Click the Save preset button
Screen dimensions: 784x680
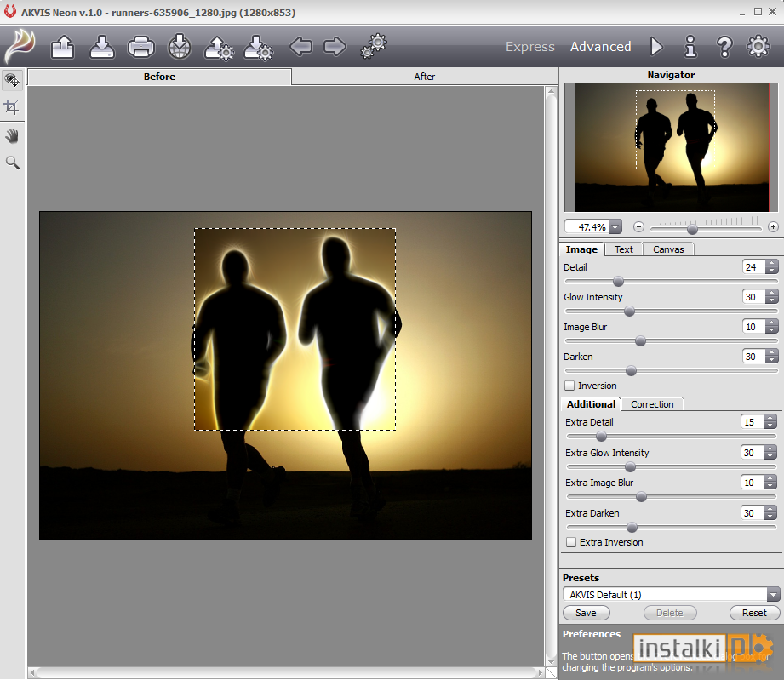click(586, 613)
